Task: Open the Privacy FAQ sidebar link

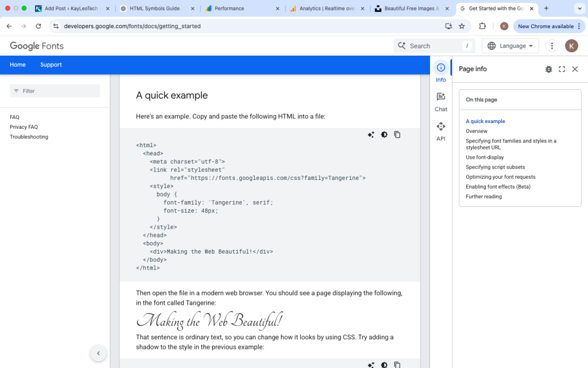Action: (x=24, y=127)
